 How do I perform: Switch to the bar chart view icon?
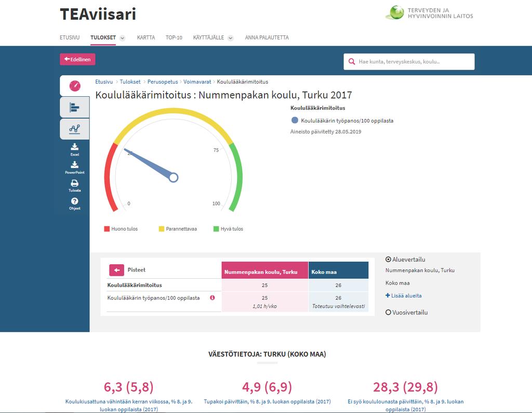tap(75, 107)
